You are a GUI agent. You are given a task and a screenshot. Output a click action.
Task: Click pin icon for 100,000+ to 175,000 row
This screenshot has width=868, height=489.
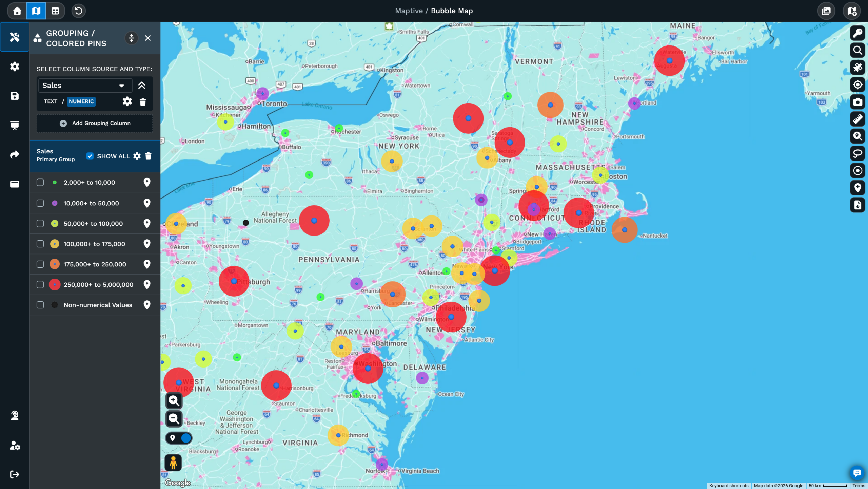[x=147, y=244]
